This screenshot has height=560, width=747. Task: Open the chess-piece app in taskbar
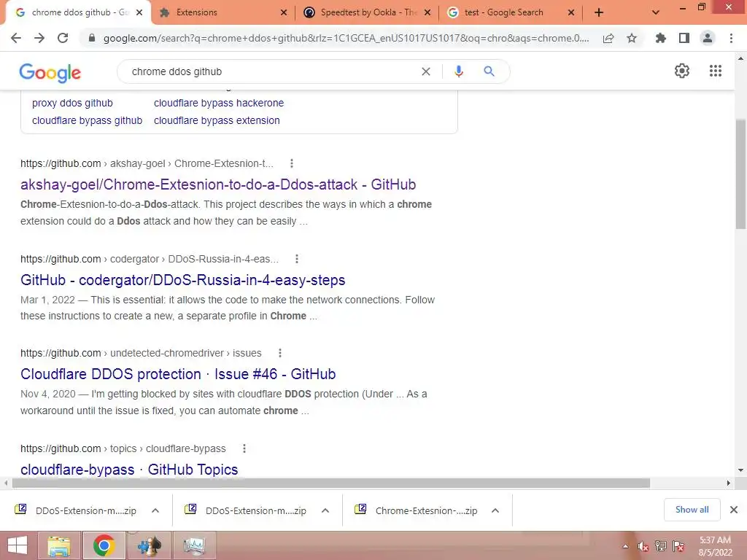[x=150, y=545]
